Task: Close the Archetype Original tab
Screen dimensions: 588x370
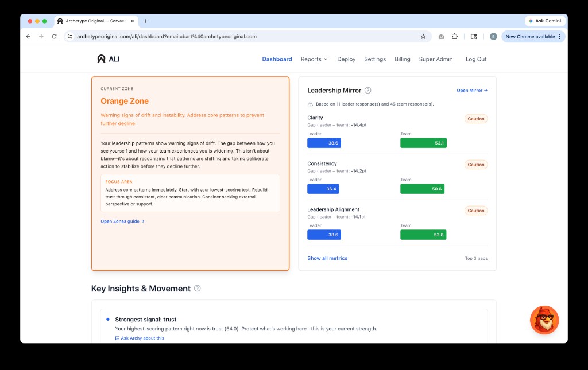Action: click(133, 21)
